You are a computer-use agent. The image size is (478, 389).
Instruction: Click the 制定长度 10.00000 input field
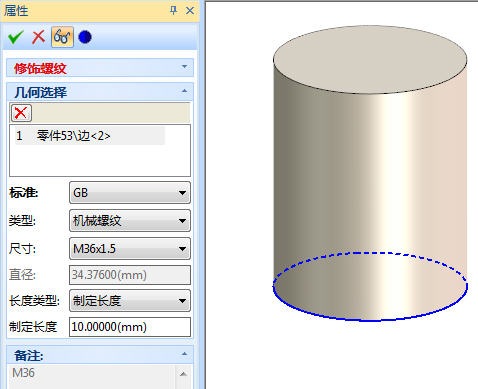[130, 327]
